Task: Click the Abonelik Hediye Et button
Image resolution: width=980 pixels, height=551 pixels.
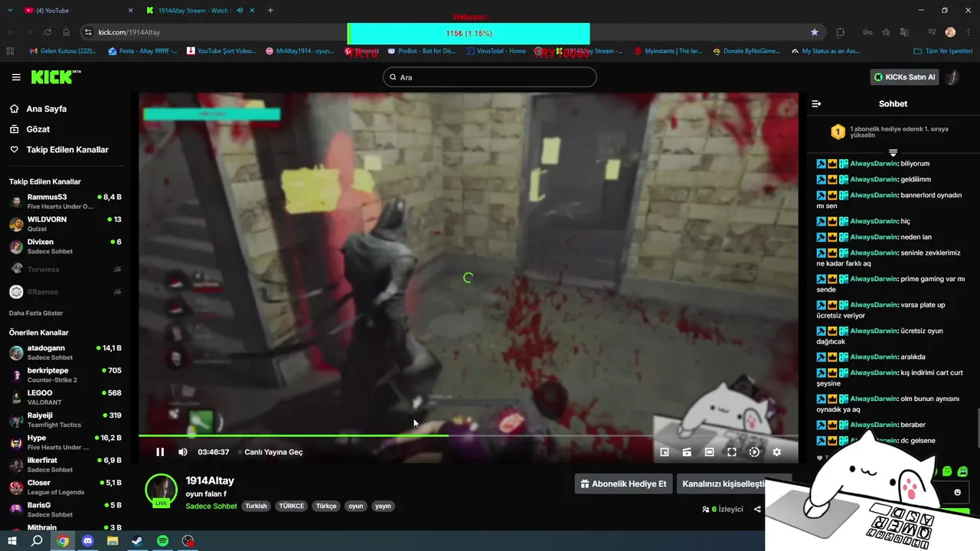Action: click(x=623, y=484)
